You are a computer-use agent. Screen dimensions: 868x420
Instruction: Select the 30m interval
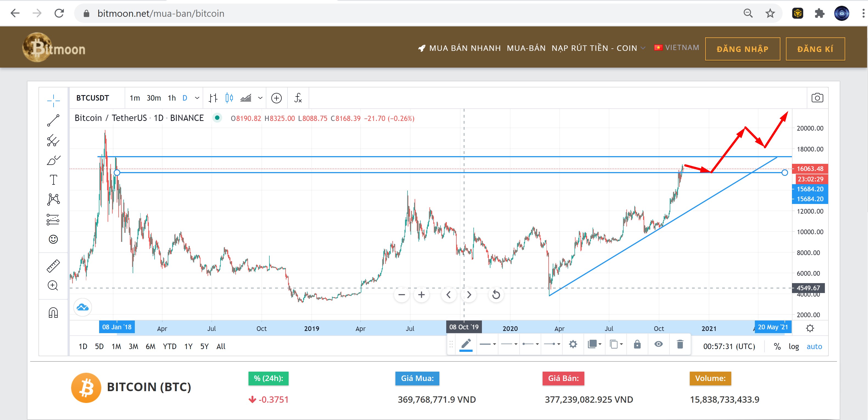pyautogui.click(x=154, y=98)
